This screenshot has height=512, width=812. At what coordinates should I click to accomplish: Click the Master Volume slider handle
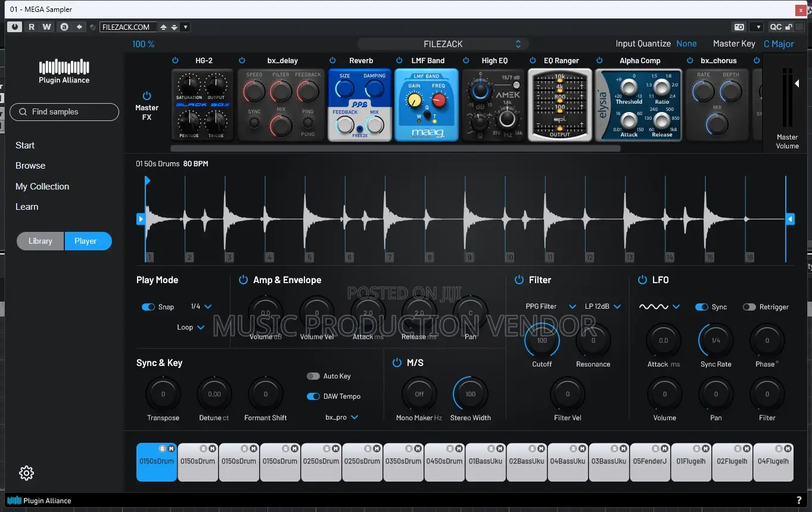pyautogui.click(x=797, y=83)
